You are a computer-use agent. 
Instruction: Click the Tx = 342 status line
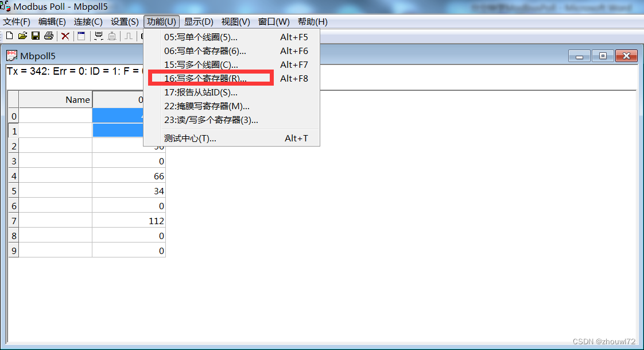75,71
